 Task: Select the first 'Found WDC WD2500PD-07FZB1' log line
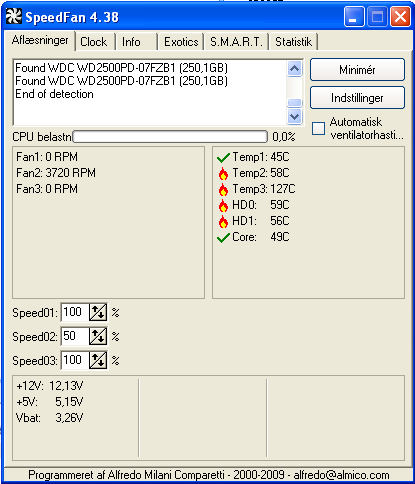pyautogui.click(x=121, y=68)
